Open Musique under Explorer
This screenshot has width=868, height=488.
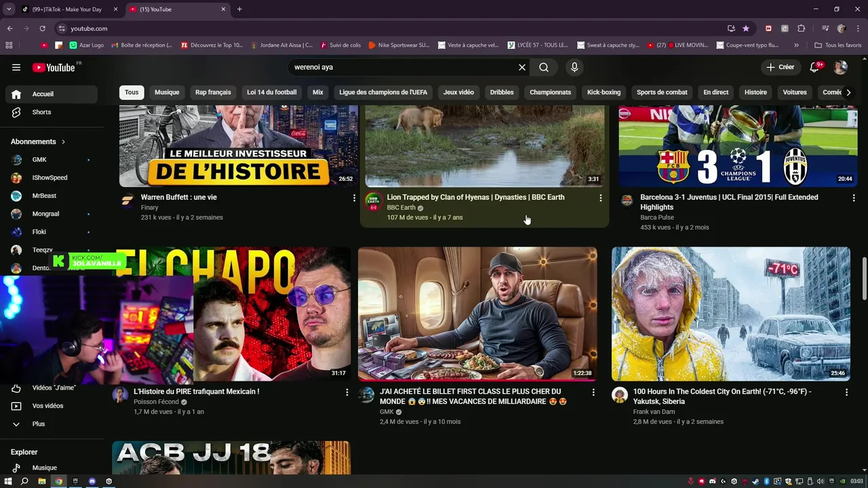52,468
